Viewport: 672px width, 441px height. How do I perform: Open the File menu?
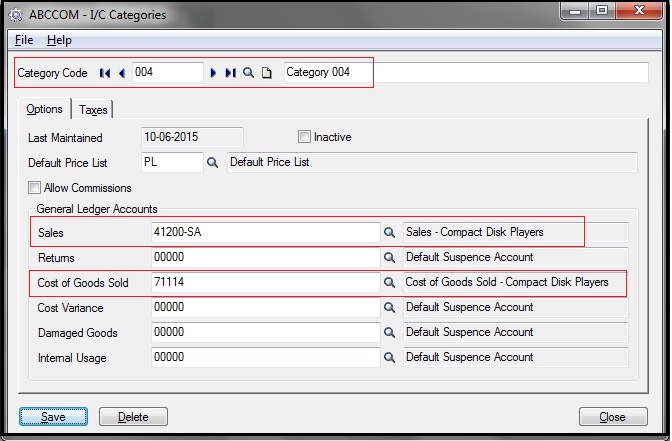tap(24, 40)
